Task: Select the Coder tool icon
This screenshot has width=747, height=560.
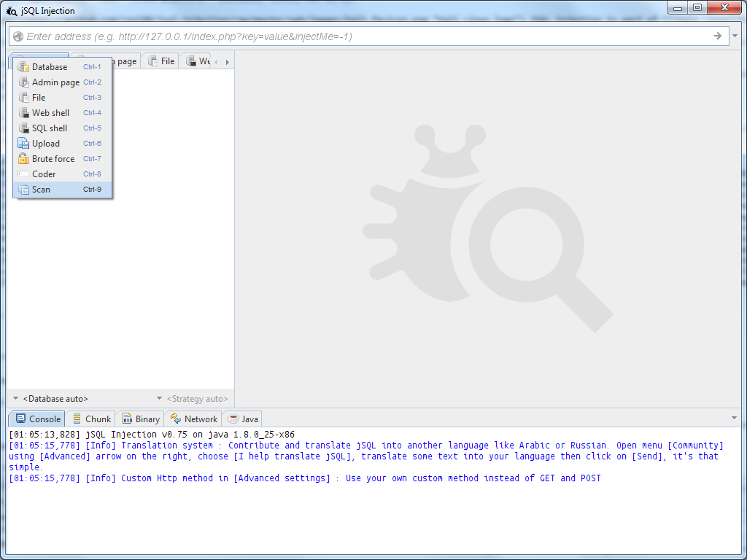Action: coord(24,174)
